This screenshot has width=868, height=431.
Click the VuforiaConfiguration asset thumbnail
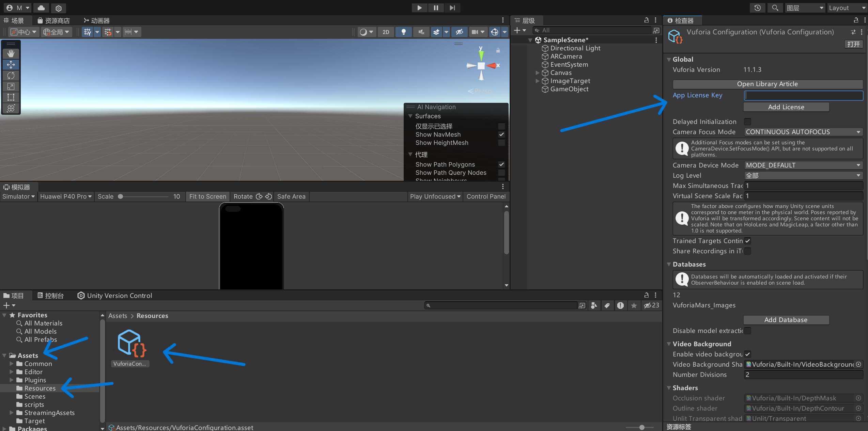pyautogui.click(x=131, y=344)
